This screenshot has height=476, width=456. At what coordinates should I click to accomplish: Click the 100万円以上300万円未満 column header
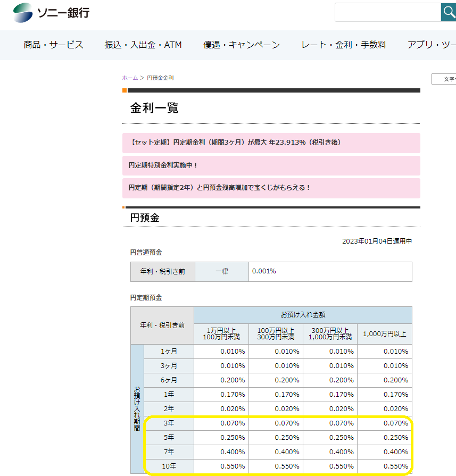pos(276,334)
